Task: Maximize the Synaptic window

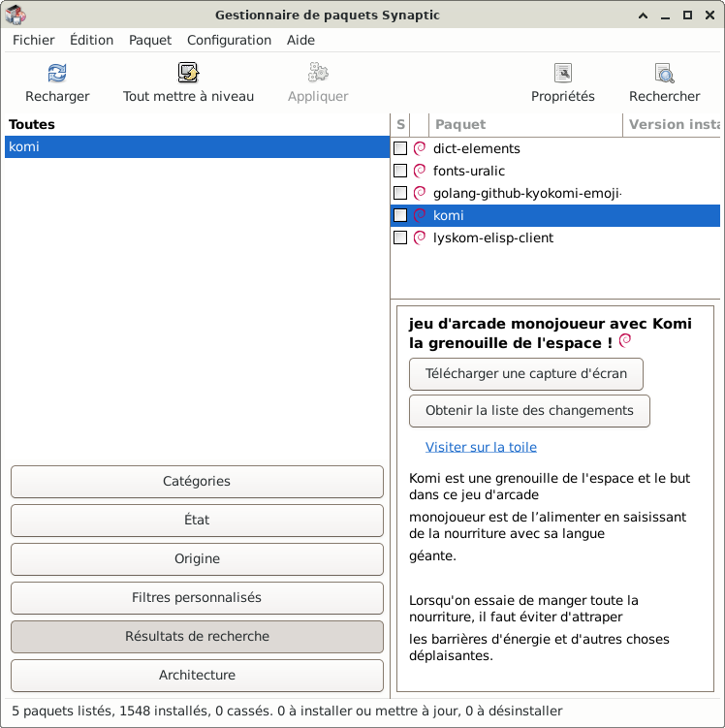Action: tap(687, 16)
